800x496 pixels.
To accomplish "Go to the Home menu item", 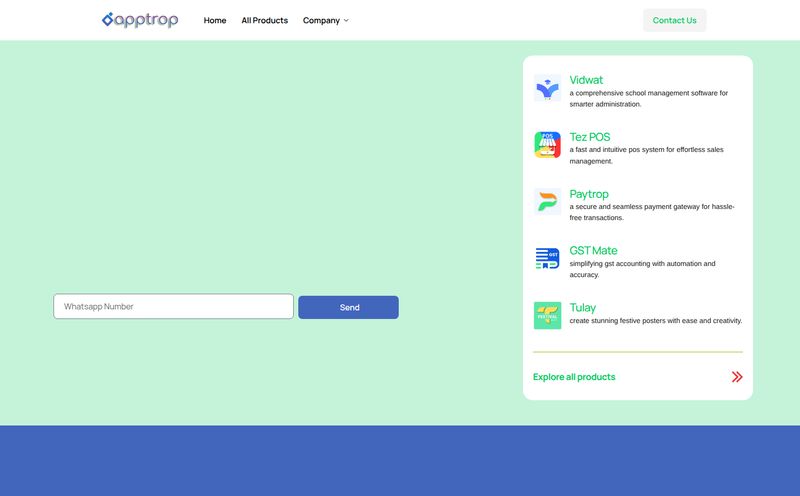I will [215, 20].
